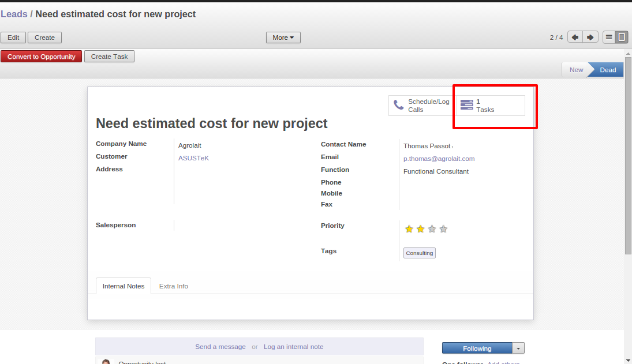Go to previous lead record arrow
Viewport: 632px width, 364px height.
(x=575, y=37)
